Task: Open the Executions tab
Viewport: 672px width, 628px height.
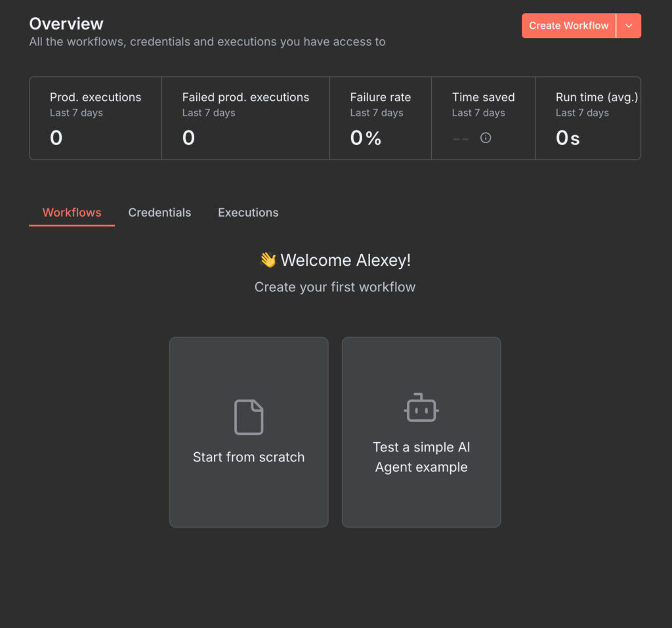Action: coord(248,213)
